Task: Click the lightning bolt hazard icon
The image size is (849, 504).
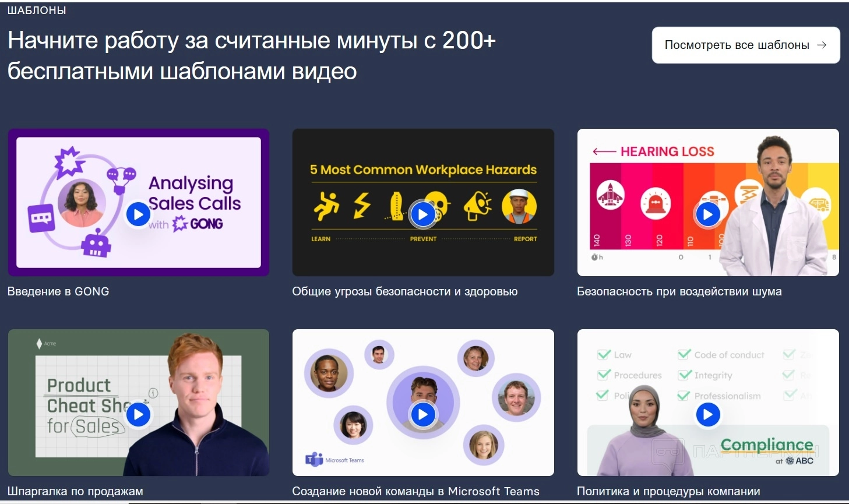Action: (x=362, y=206)
